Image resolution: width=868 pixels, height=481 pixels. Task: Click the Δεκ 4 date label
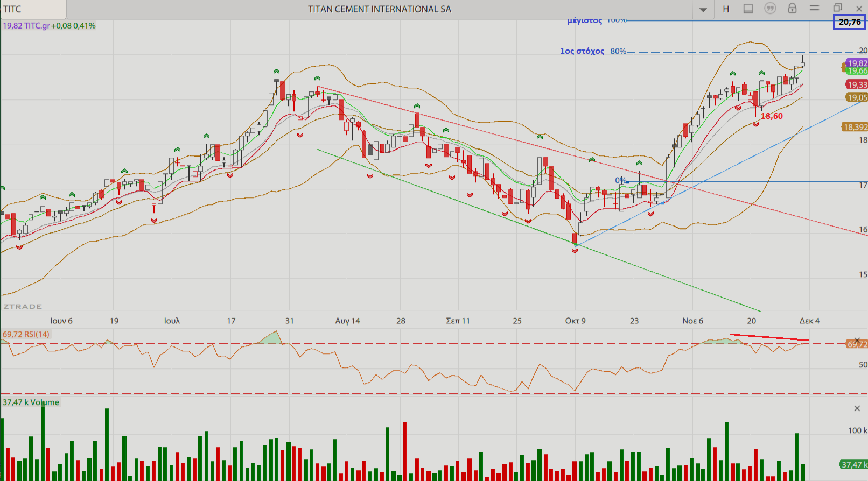pyautogui.click(x=809, y=321)
